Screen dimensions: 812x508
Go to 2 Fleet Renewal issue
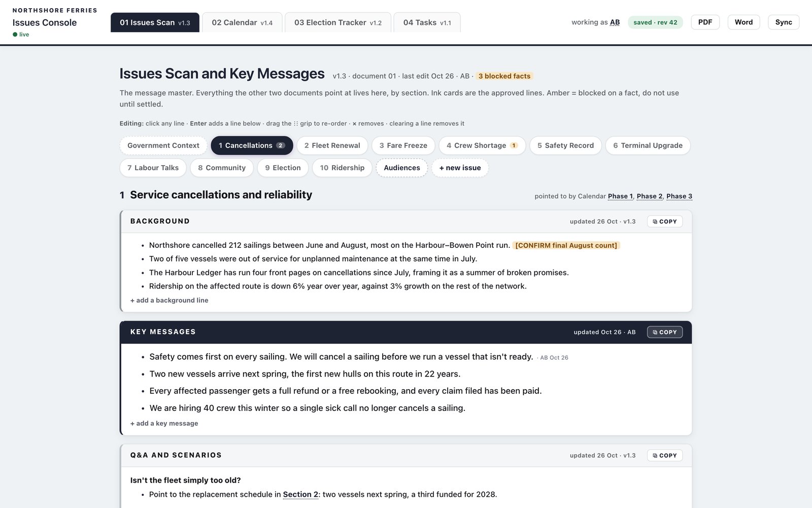tap(332, 145)
